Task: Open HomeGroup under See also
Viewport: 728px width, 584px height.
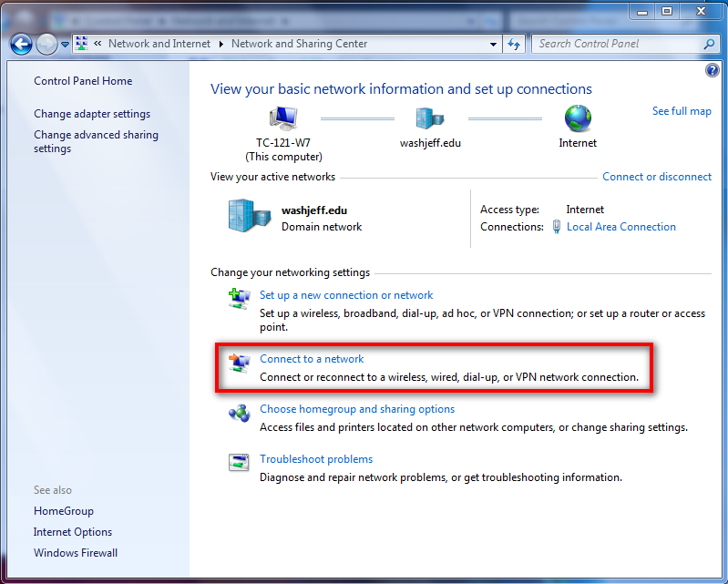Action: 64,511
